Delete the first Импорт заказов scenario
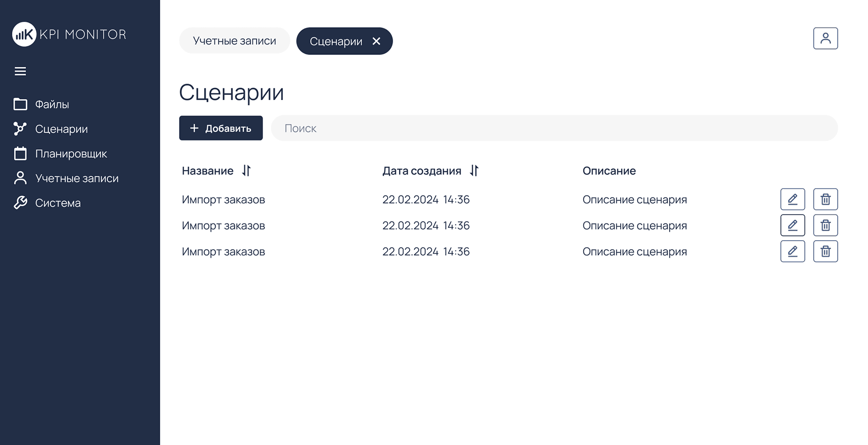This screenshot has width=868, height=445. point(825,199)
